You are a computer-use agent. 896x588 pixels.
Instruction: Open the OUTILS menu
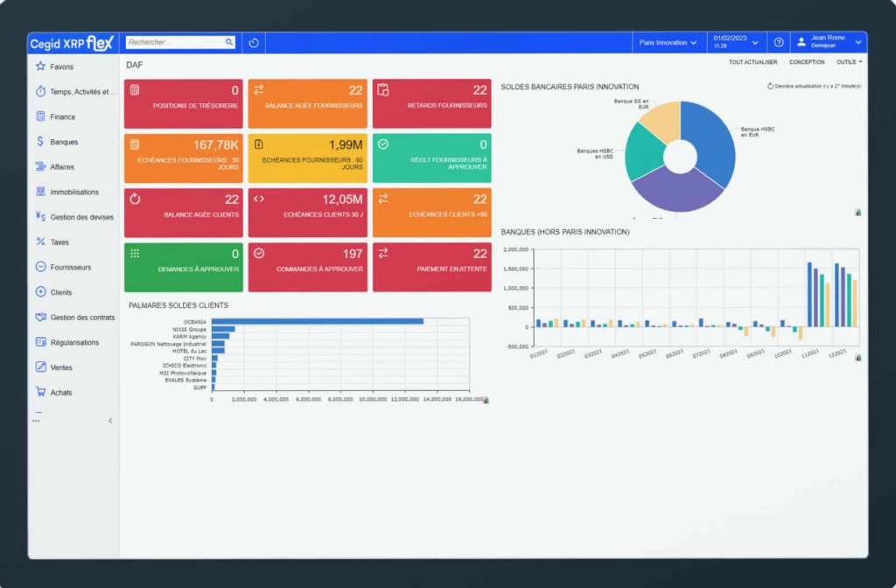[849, 62]
